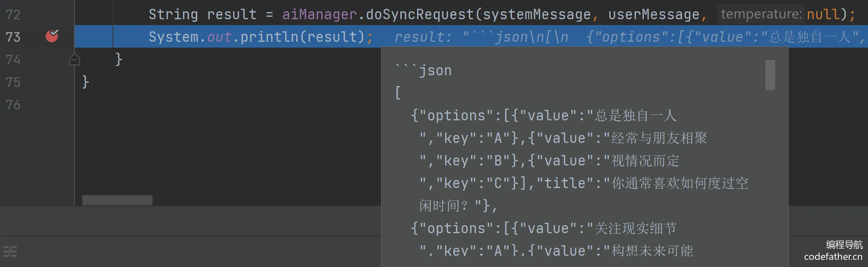The height and width of the screenshot is (267, 868).
Task: Select line number 75 in gutter
Action: click(13, 82)
